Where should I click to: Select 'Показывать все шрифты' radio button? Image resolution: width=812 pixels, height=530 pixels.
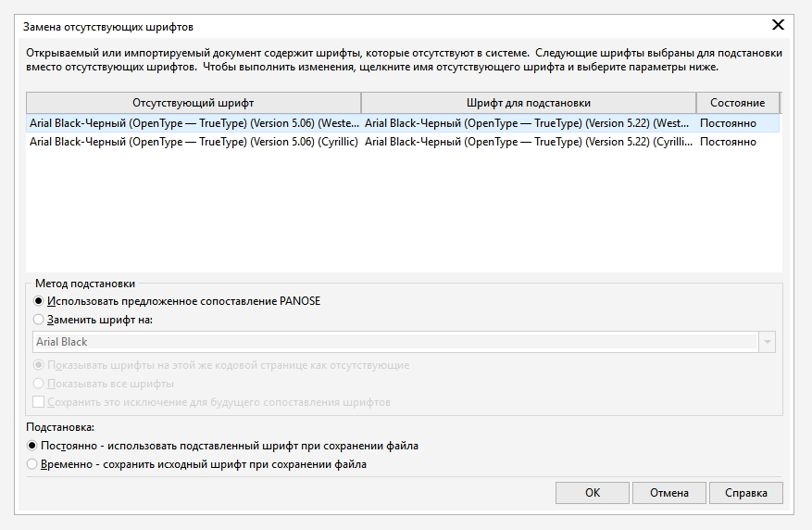pyautogui.click(x=39, y=384)
